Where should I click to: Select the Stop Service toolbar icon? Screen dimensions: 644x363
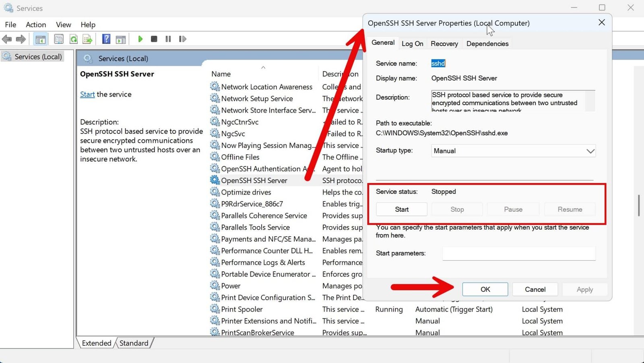154,39
